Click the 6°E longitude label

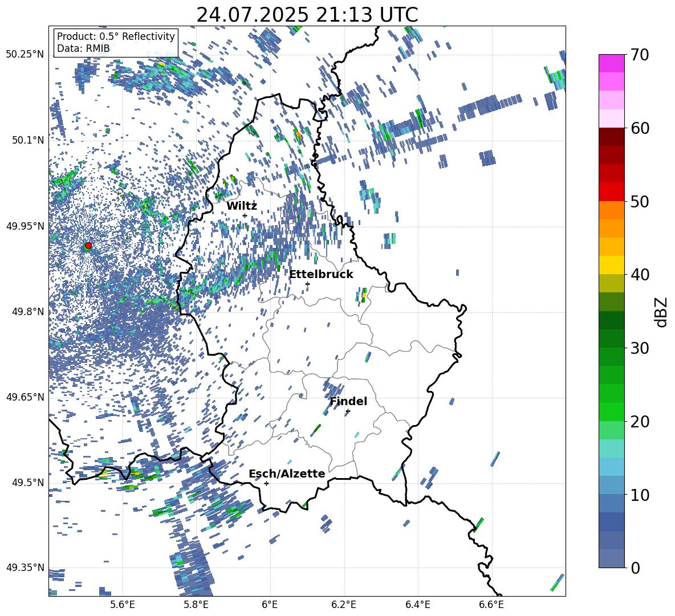[x=270, y=605]
